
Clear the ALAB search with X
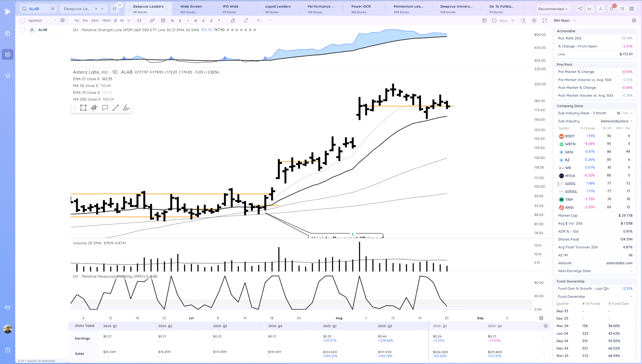[x=52, y=9]
